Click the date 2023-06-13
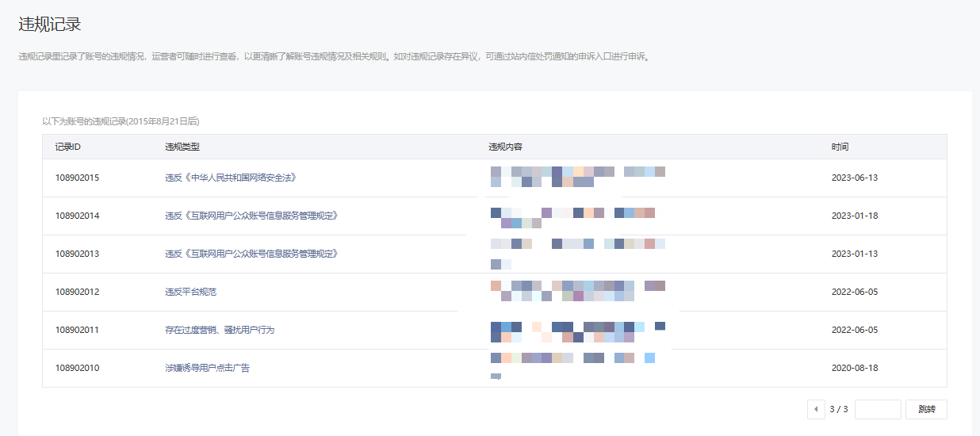This screenshot has height=436, width=980. click(x=854, y=178)
